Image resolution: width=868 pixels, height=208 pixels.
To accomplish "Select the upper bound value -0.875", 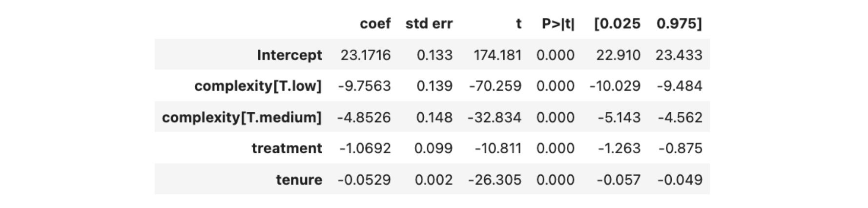I will pos(680,148).
